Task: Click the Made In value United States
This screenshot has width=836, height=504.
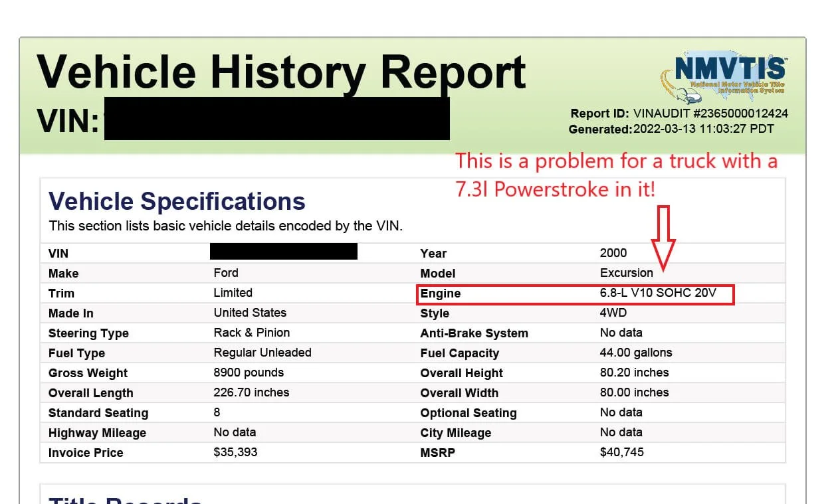Action: pos(250,313)
